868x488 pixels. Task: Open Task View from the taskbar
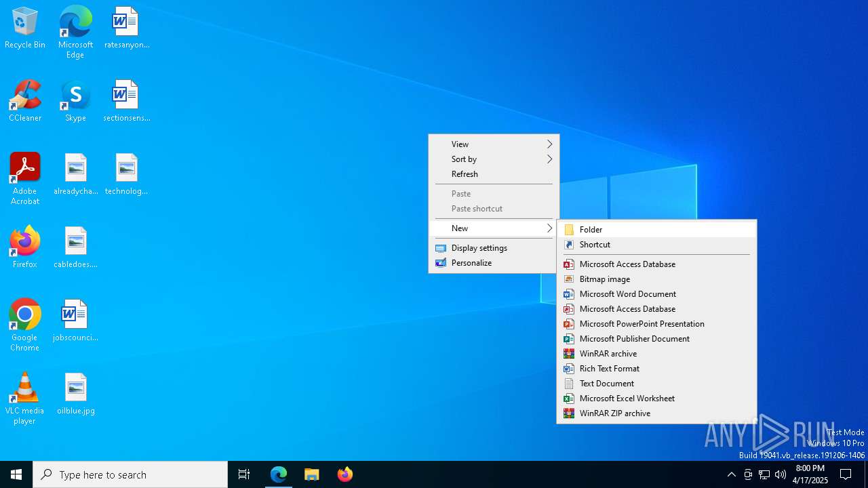pos(244,474)
